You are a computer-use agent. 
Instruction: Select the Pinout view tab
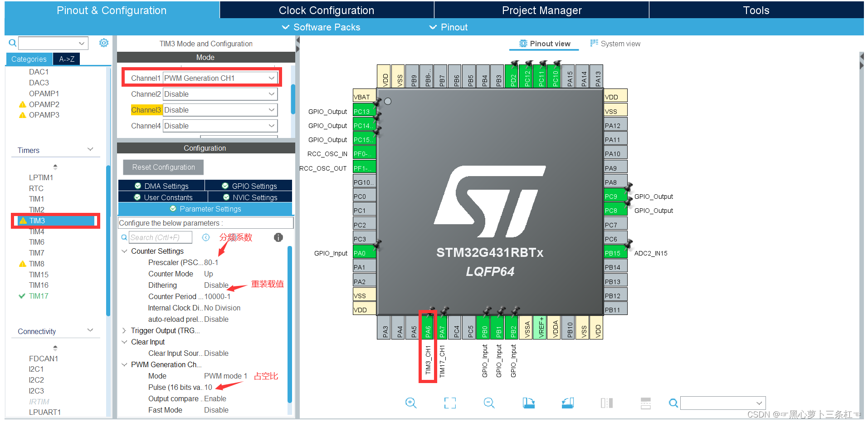pyautogui.click(x=544, y=44)
